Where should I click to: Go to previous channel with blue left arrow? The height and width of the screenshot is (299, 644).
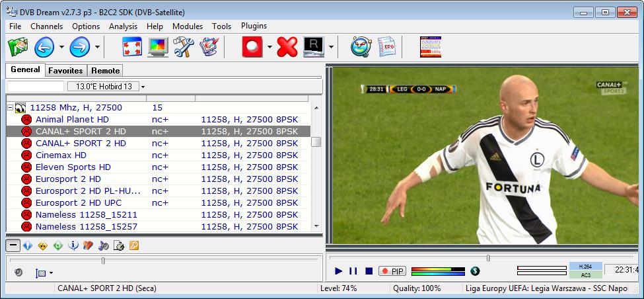click(44, 47)
